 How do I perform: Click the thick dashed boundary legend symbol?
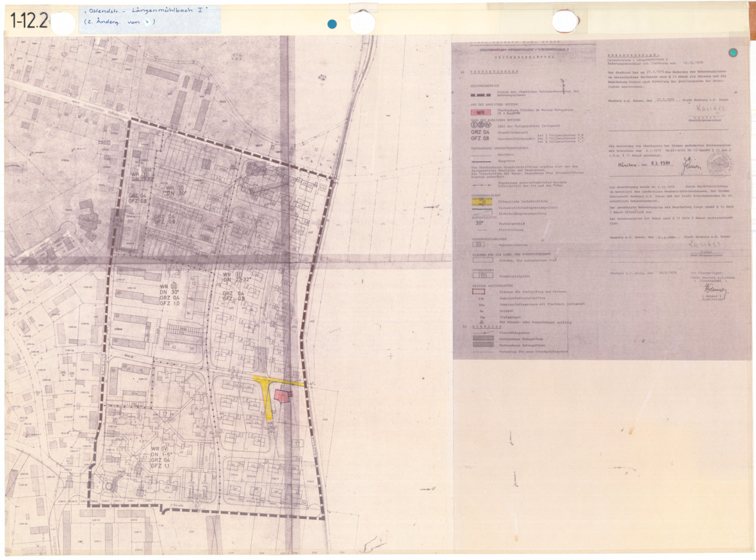pyautogui.click(x=481, y=95)
